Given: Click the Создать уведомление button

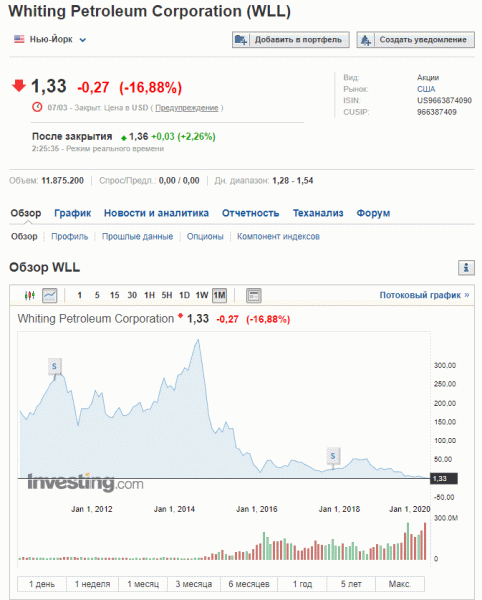Looking at the screenshot, I should [x=415, y=40].
